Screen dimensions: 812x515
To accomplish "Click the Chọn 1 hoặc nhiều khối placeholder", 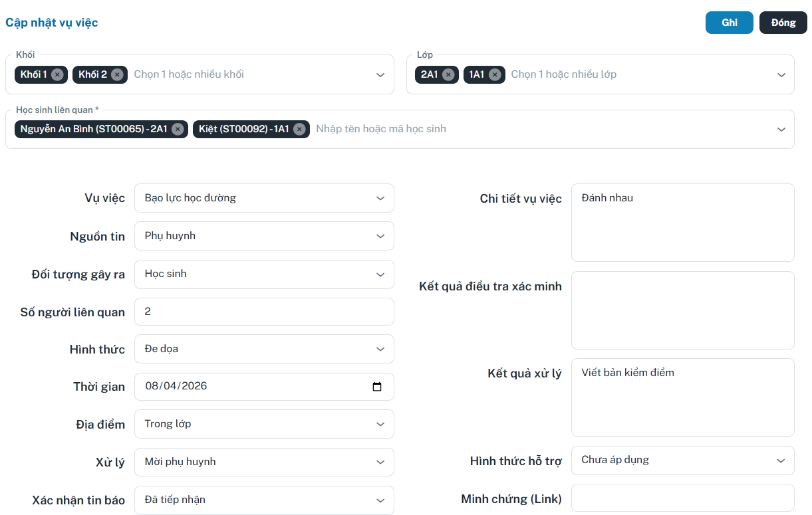I will (189, 74).
